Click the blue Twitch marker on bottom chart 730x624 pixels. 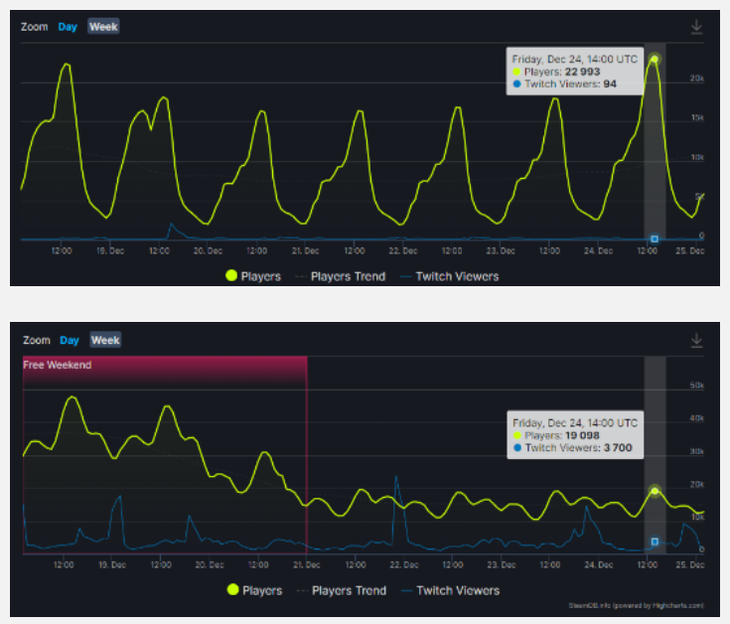655,542
